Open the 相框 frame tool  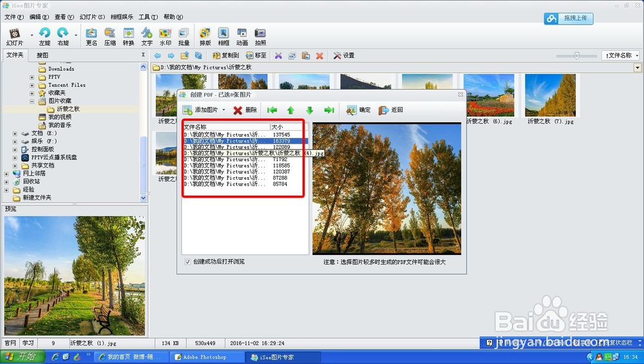223,37
